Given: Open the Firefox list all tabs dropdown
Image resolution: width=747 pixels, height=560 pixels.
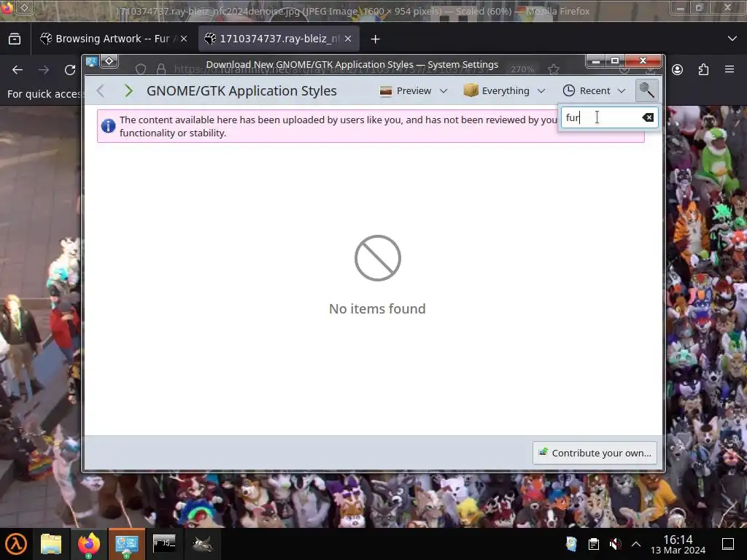Looking at the screenshot, I should [732, 39].
